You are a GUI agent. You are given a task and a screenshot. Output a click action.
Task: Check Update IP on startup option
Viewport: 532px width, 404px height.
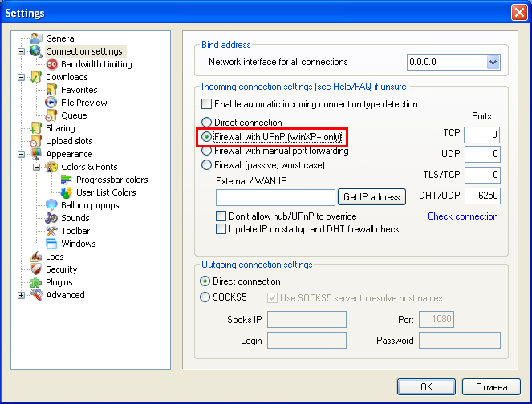(x=221, y=228)
